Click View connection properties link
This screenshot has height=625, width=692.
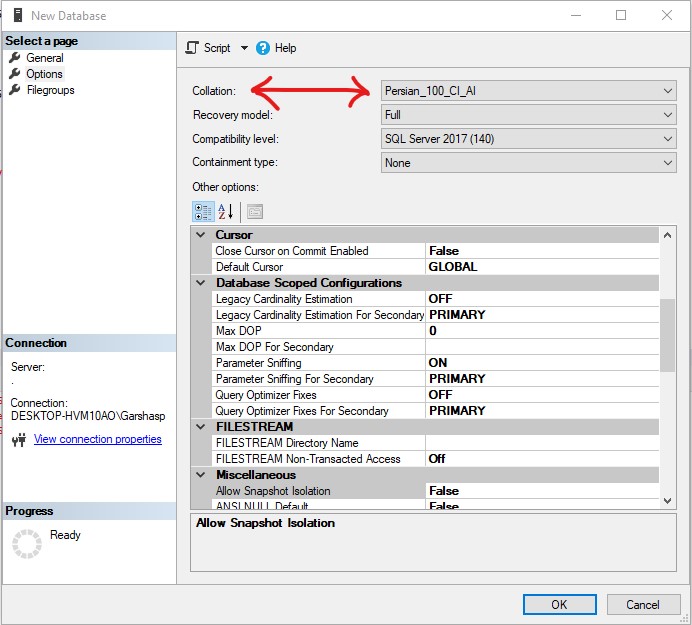click(x=97, y=439)
